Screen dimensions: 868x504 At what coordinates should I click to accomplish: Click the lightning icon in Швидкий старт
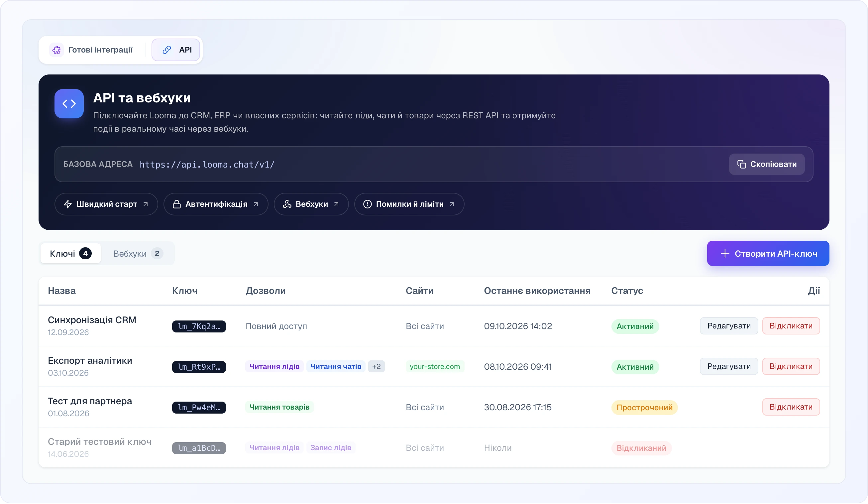coord(68,204)
